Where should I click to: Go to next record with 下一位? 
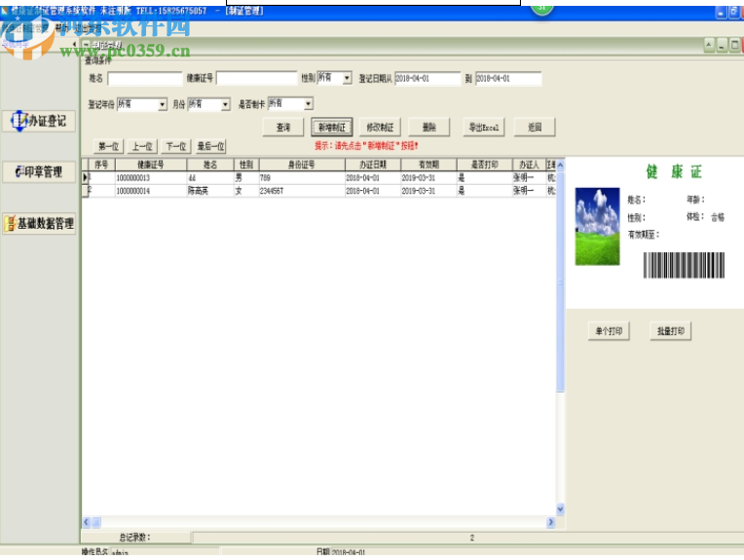point(176,146)
